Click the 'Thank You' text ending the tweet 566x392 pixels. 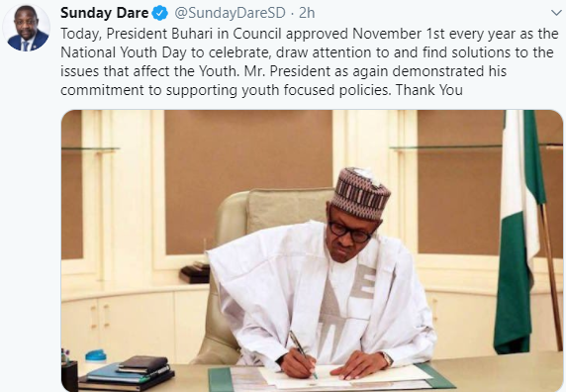coord(429,90)
